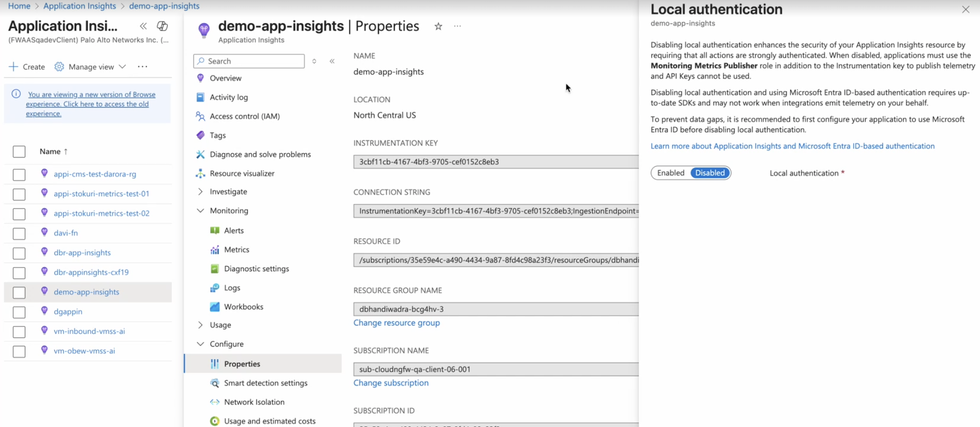This screenshot has width=980, height=427.
Task: Close the Local authentication panel
Action: click(966, 10)
